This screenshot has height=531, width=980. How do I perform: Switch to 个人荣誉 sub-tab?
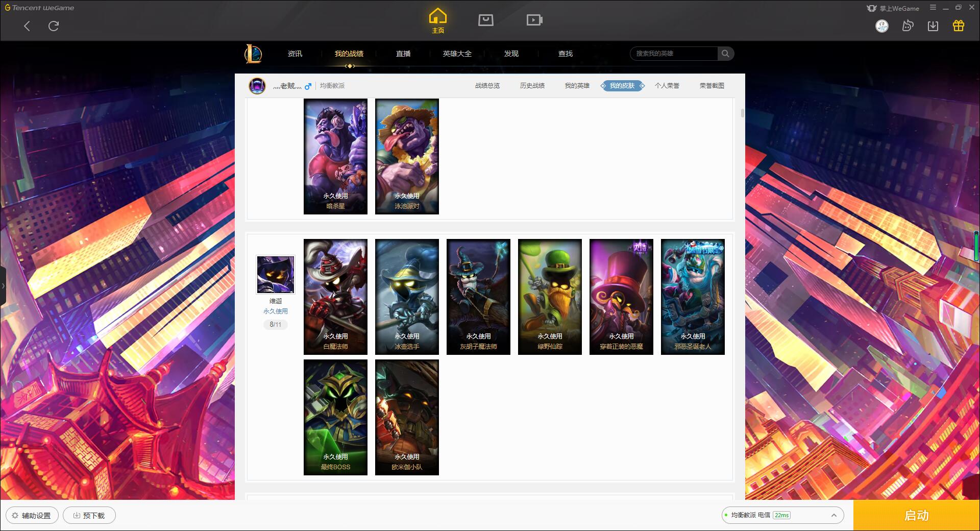tap(667, 86)
